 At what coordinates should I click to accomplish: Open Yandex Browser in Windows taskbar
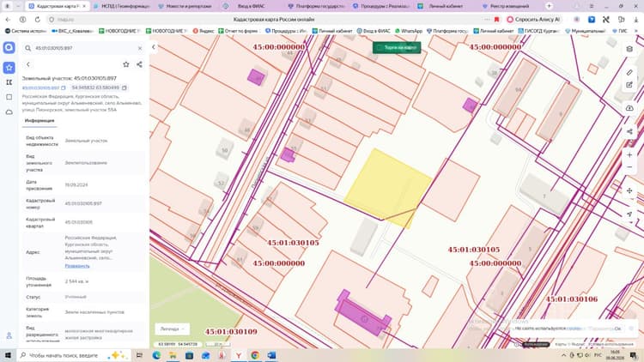(239, 355)
